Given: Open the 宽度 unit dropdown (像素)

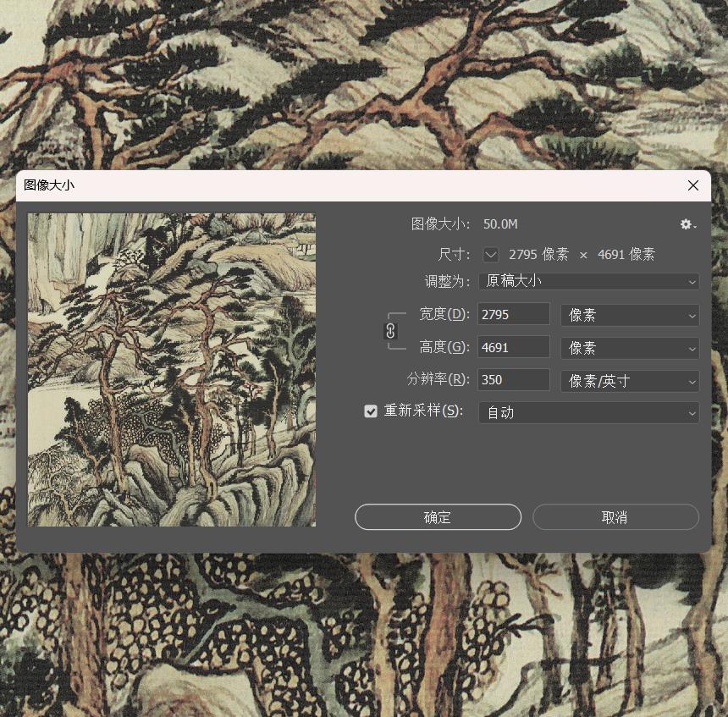Looking at the screenshot, I should (630, 315).
